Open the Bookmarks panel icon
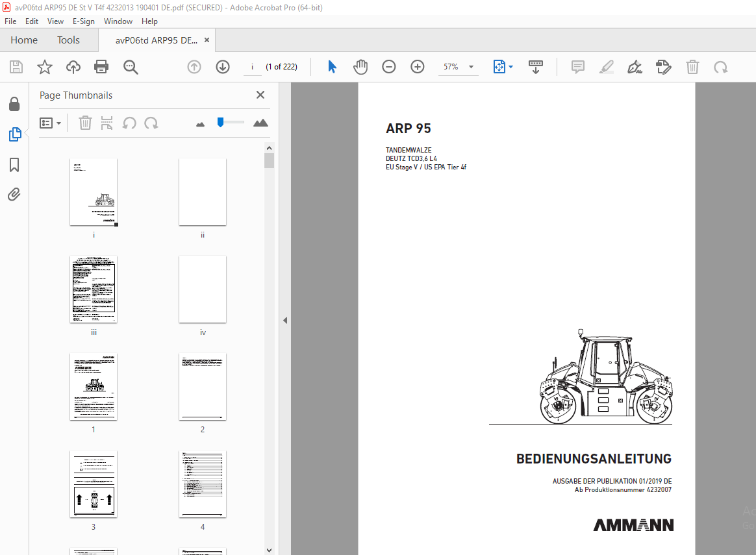The width and height of the screenshot is (756, 555). click(14, 165)
